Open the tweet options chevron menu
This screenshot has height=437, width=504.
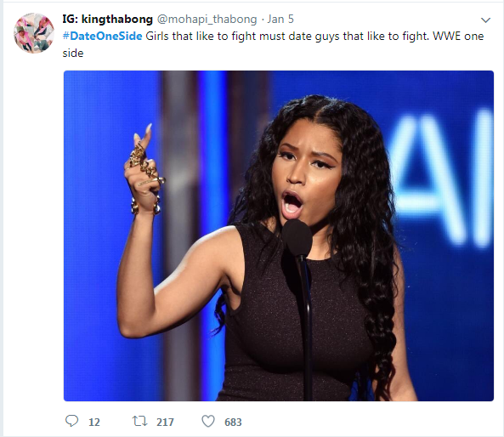tap(485, 20)
